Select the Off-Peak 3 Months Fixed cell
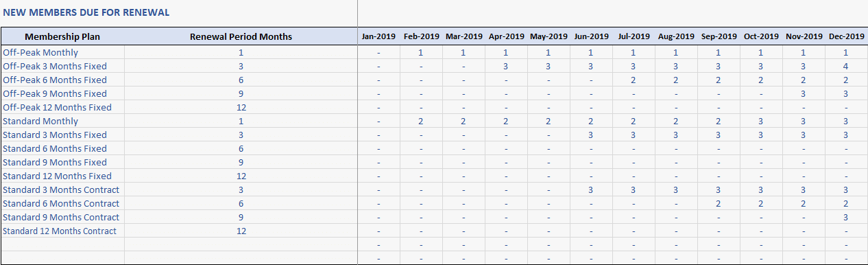This screenshot has height=265, width=868. (62, 66)
